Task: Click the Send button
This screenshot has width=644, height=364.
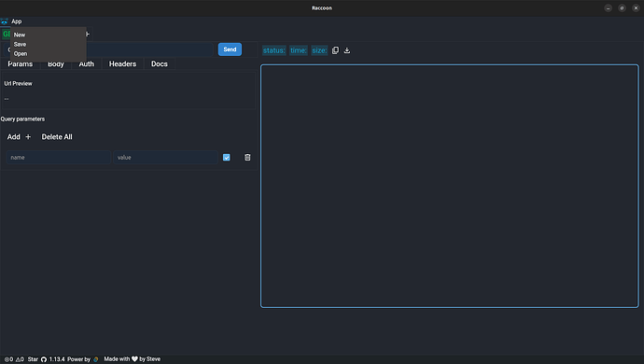Action: [x=230, y=49]
